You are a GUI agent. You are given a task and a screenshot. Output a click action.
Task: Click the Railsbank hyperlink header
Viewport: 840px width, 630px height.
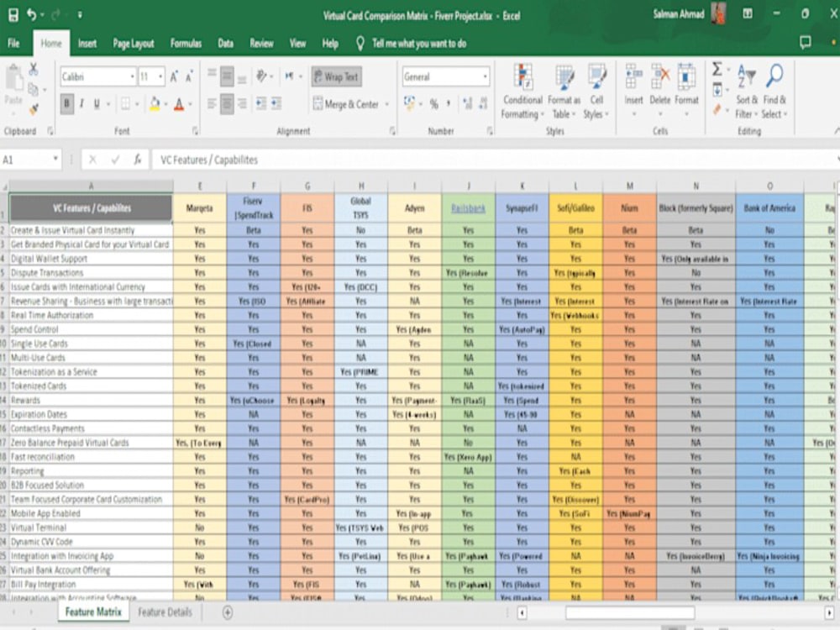(x=468, y=208)
